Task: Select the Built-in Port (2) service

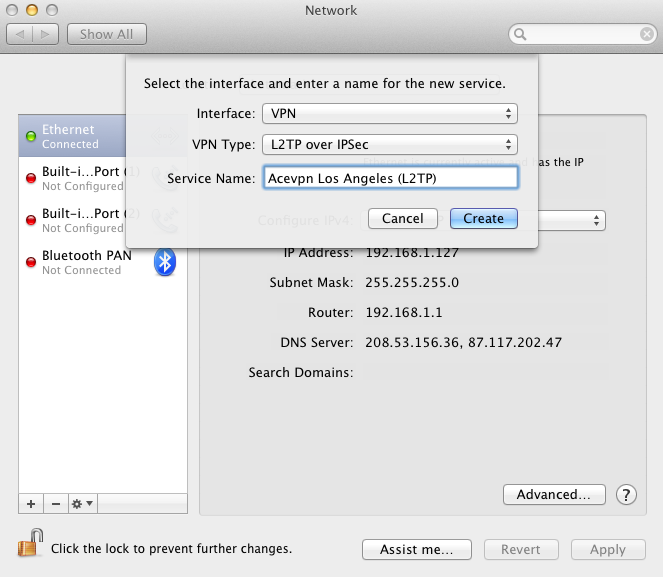Action: pyautogui.click(x=72, y=220)
